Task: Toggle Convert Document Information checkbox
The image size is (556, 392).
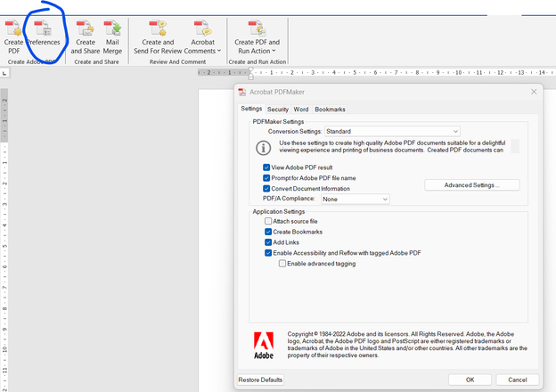Action: coord(266,189)
